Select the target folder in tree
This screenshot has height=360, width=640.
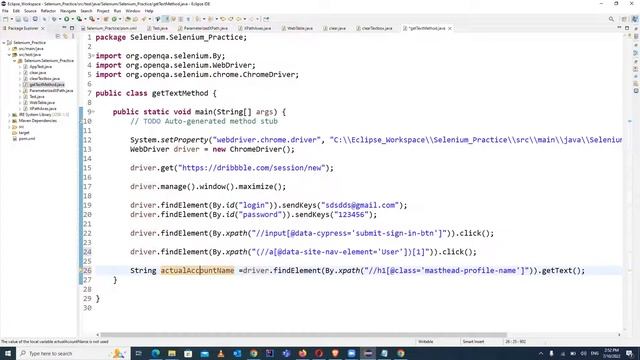(24, 133)
